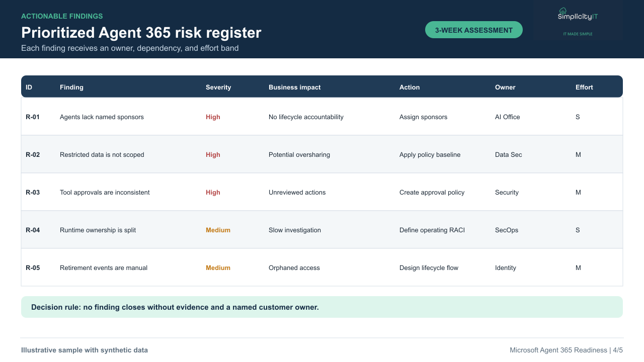644x362 pixels.
Task: Select the slide title Prioritized Agent 365 risk register
Action: point(141,33)
